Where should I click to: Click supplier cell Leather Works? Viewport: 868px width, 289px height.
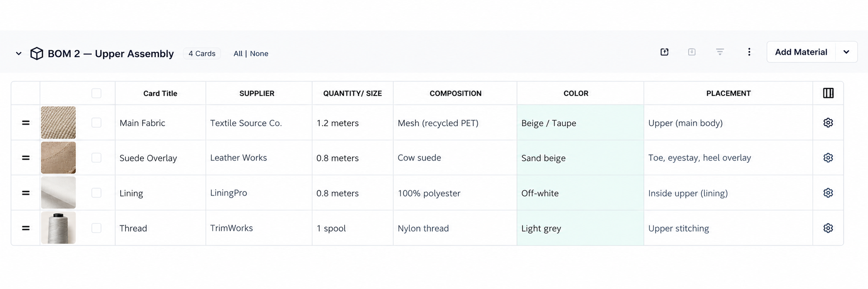[259, 158]
